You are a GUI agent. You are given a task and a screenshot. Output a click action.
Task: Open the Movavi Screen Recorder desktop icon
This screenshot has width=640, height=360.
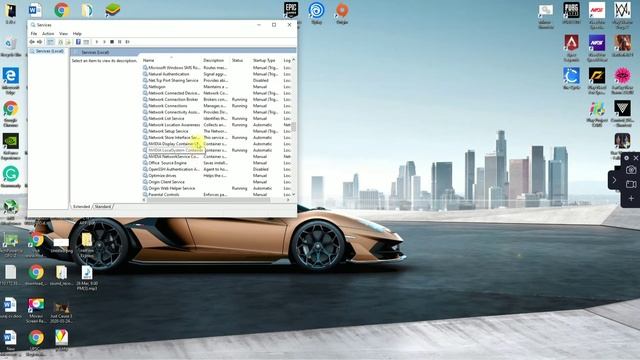click(36, 310)
